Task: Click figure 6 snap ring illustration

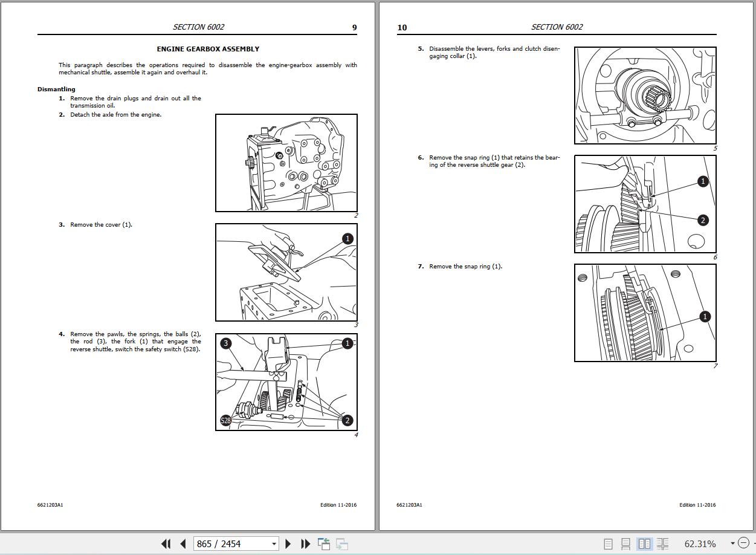Action: coord(645,204)
